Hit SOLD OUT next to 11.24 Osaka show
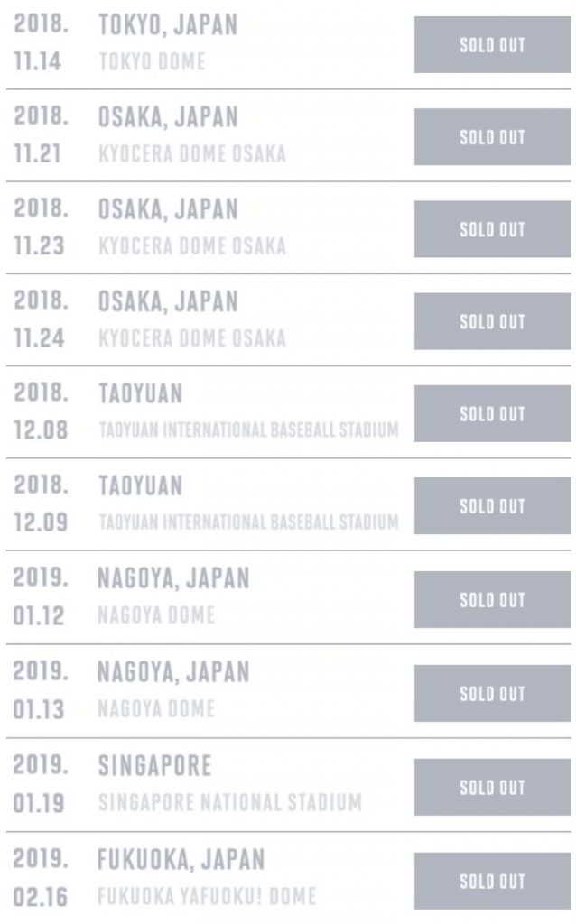 492,321
